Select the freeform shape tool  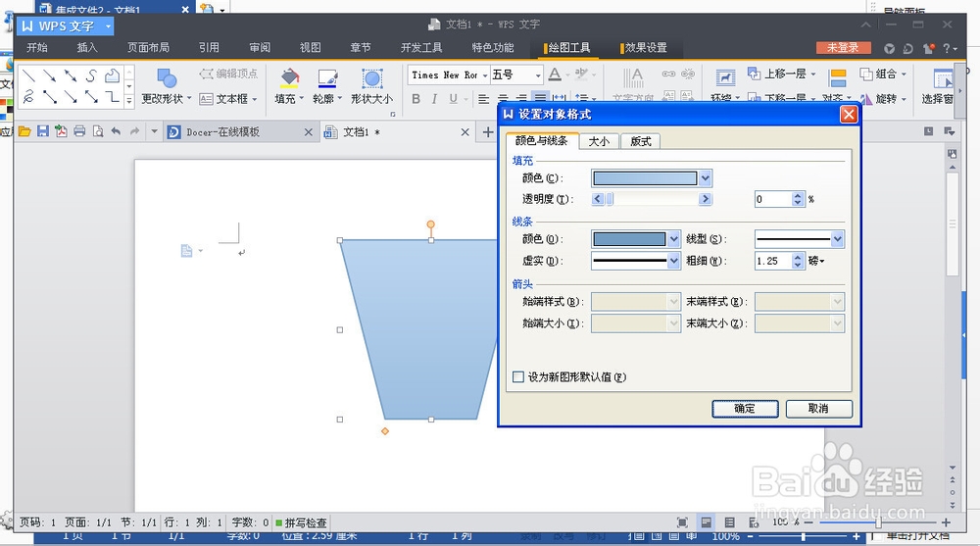tap(112, 75)
